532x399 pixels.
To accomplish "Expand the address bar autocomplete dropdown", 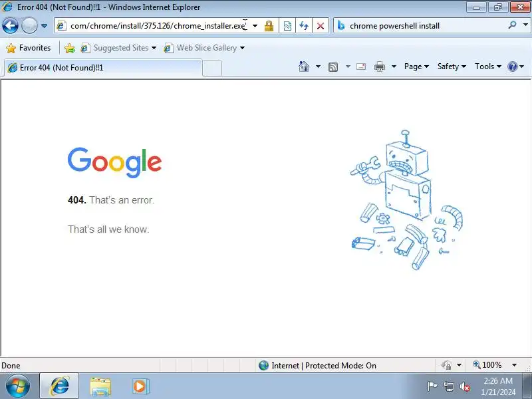I will click(x=255, y=26).
